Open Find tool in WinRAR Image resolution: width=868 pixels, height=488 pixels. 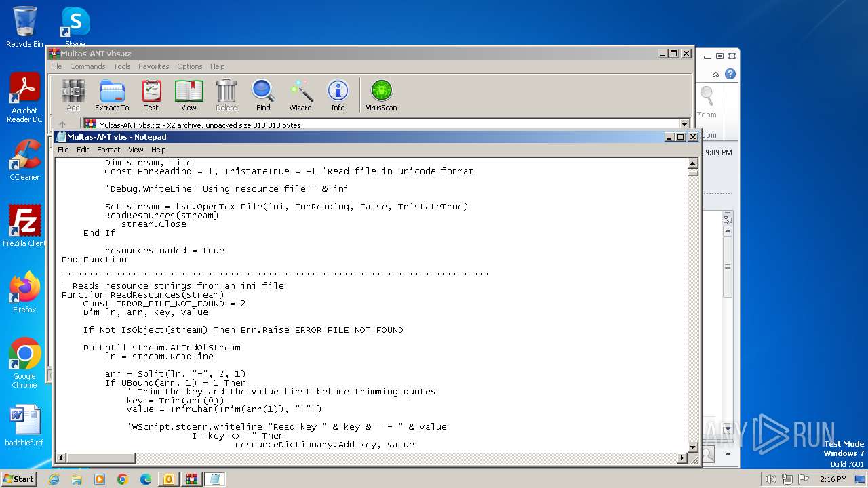[x=263, y=95]
